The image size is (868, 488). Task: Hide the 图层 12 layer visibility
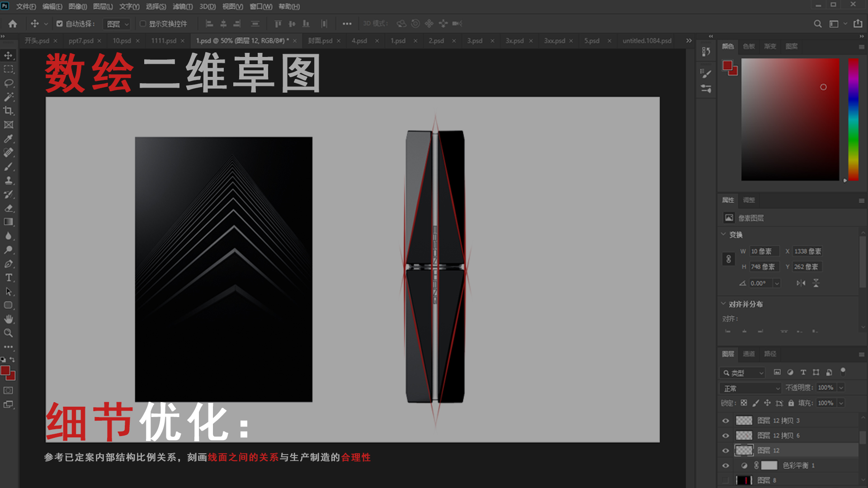tap(726, 450)
